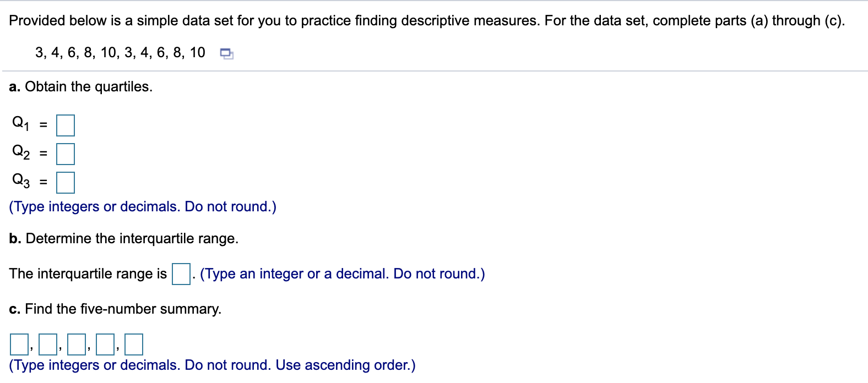Select the fifth five-number summary box
Image resolution: width=868 pixels, height=383 pixels.
(133, 344)
